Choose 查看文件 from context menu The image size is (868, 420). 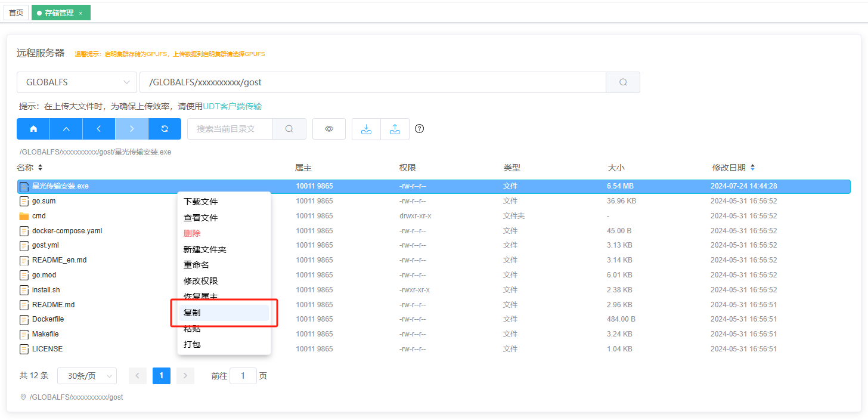pyautogui.click(x=224, y=218)
